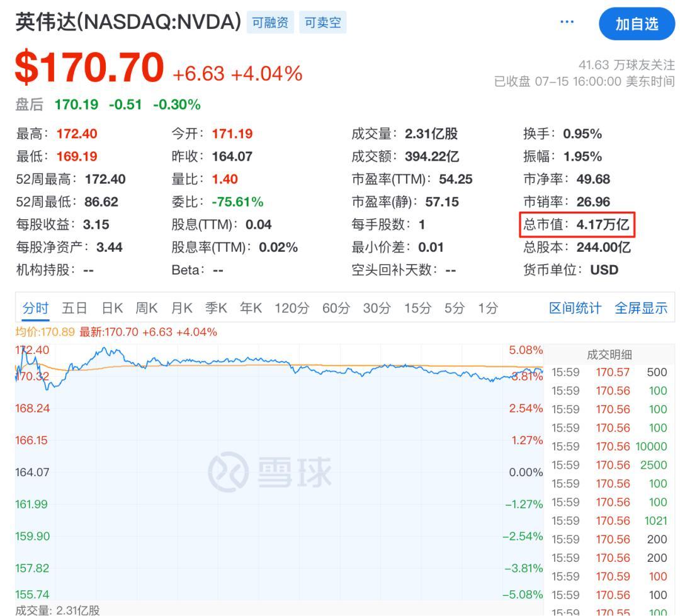This screenshot has width=680, height=616.
Task: Click the 市盈率(静) 57.15 value
Action: [x=442, y=202]
